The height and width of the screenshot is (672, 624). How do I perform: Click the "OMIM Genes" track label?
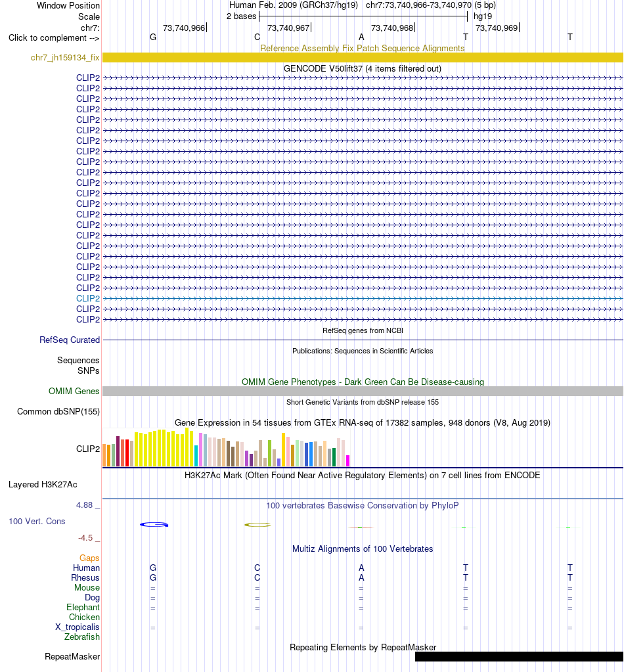click(74, 392)
